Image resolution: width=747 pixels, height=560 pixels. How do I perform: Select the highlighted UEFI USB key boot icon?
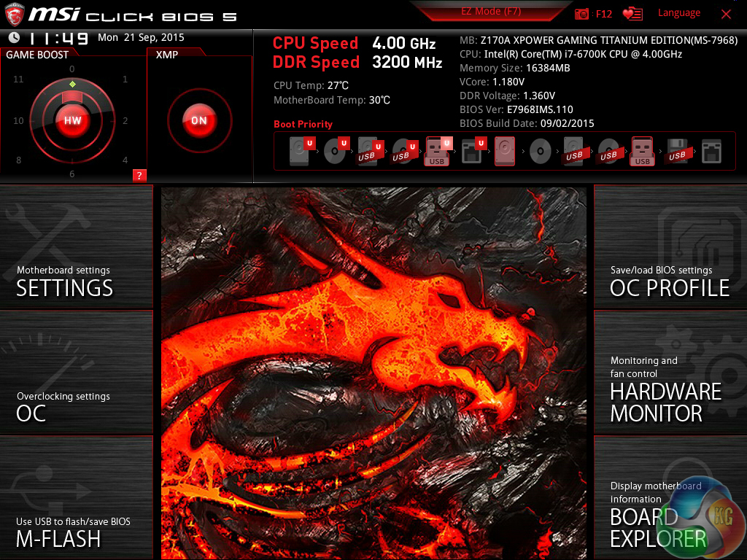438,152
